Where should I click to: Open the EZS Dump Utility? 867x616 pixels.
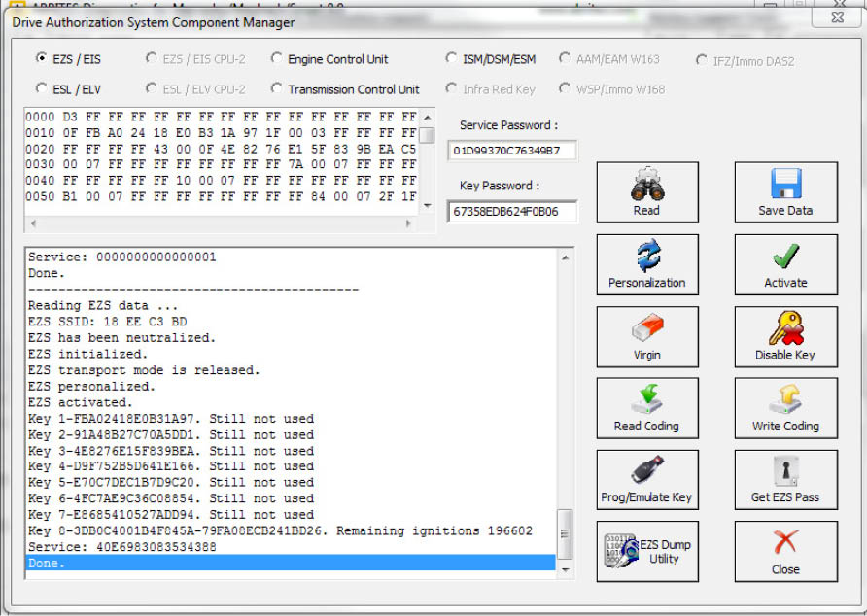pos(646,552)
